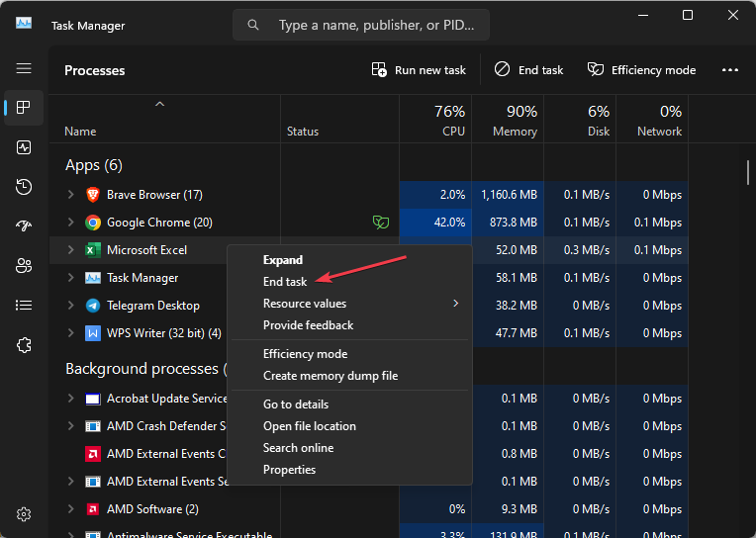
Task: Open the Users sidebar icon
Action: pyautogui.click(x=24, y=266)
